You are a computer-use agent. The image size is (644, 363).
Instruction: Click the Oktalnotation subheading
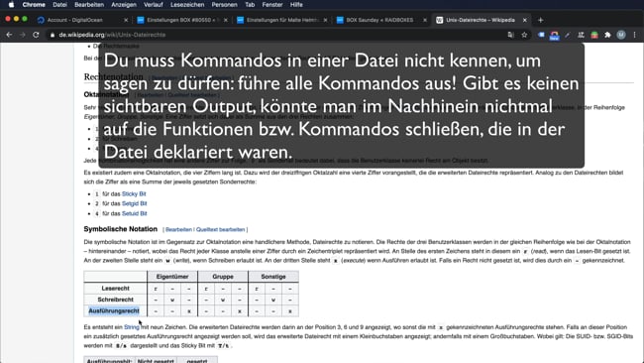[106, 94]
